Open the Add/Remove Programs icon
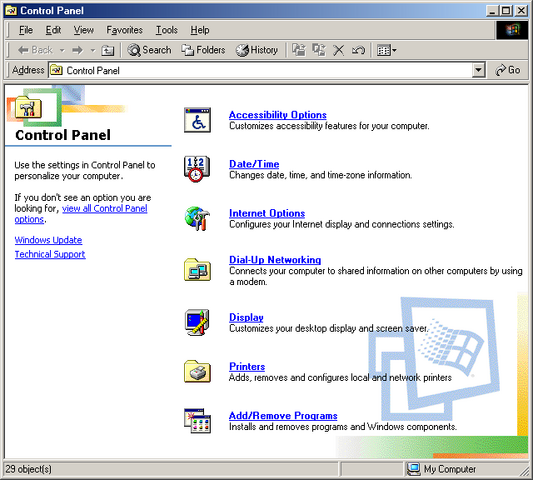Viewport: 533px width, 480px height. (197, 421)
